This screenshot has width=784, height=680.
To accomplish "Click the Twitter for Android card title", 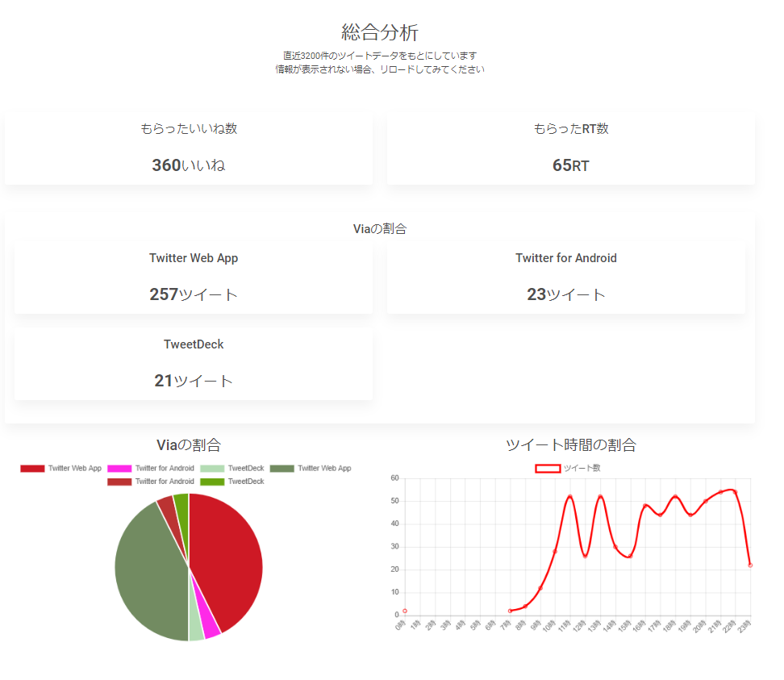I will [566, 258].
